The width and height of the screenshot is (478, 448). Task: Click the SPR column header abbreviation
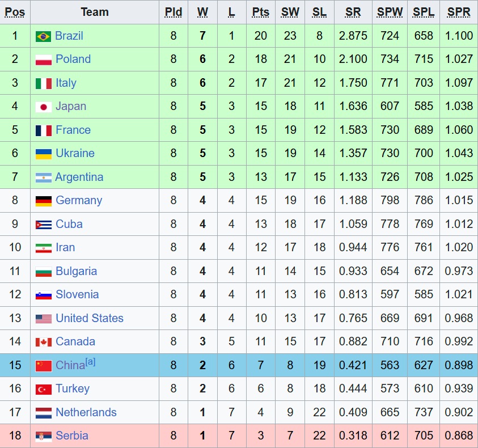pyautogui.click(x=459, y=12)
